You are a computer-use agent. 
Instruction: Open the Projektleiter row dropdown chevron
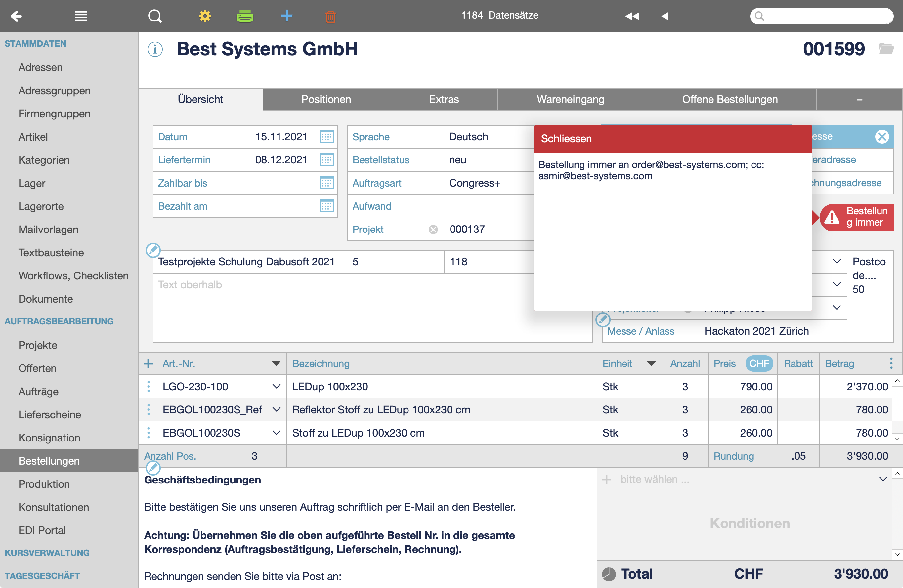tap(837, 308)
